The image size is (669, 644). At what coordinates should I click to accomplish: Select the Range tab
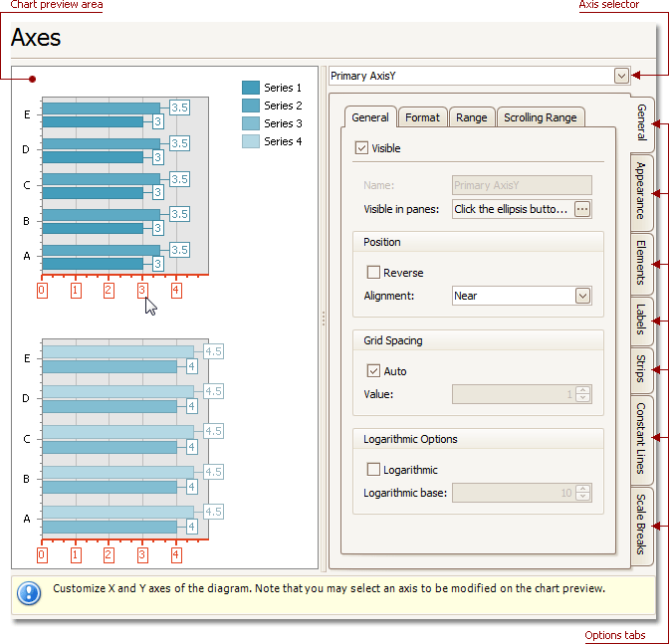pyautogui.click(x=472, y=117)
